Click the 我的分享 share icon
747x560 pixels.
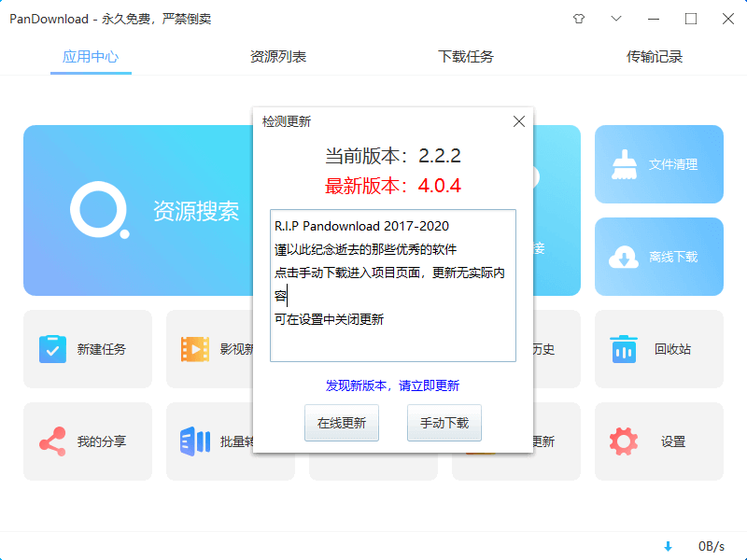point(52,441)
